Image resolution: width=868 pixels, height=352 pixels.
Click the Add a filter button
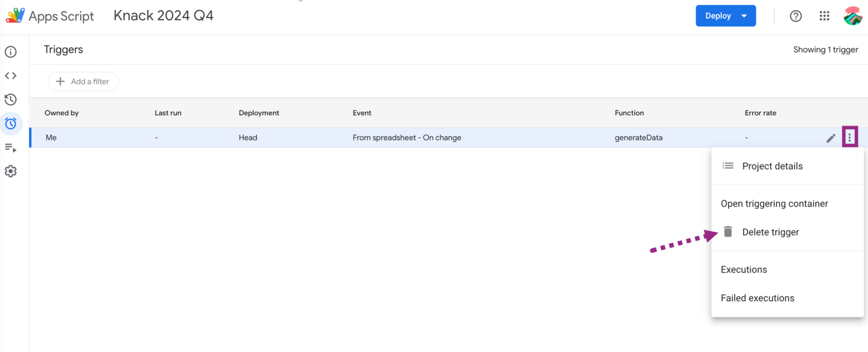tap(83, 82)
